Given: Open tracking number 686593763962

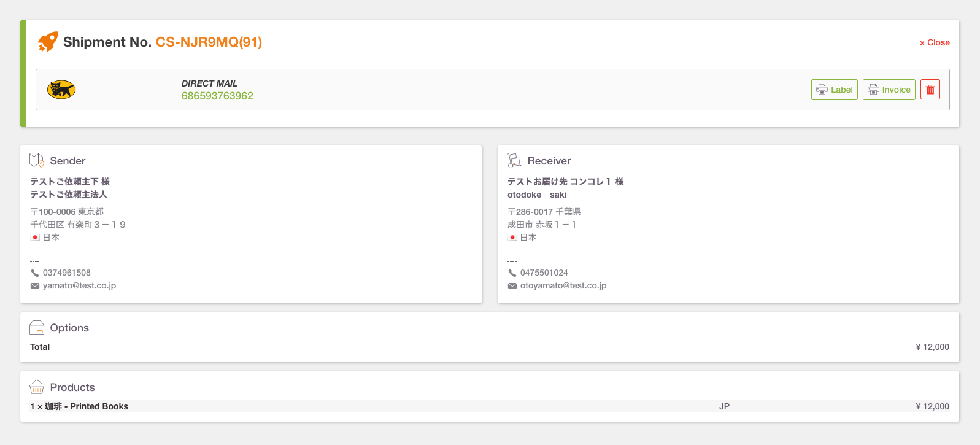Looking at the screenshot, I should [217, 96].
